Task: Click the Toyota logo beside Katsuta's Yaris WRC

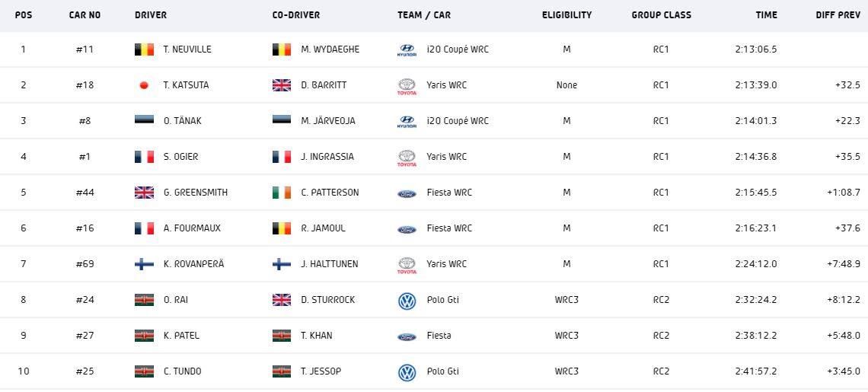Action: tap(407, 86)
